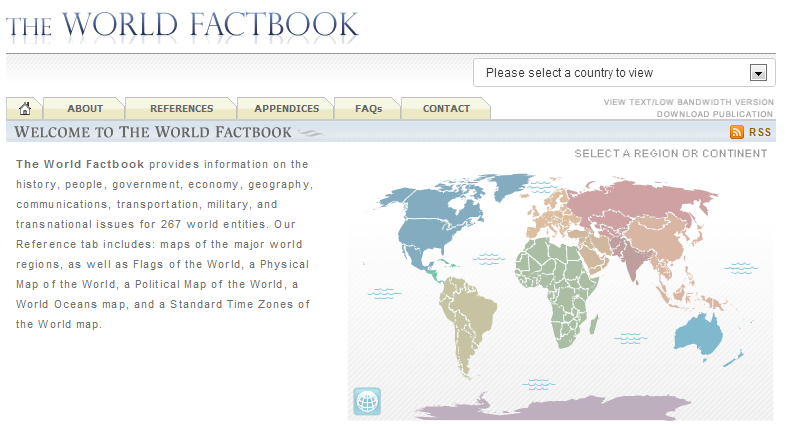This screenshot has width=785, height=424.
Task: Click Arctic Ocean wave symbol above Europe
Action: point(541,187)
